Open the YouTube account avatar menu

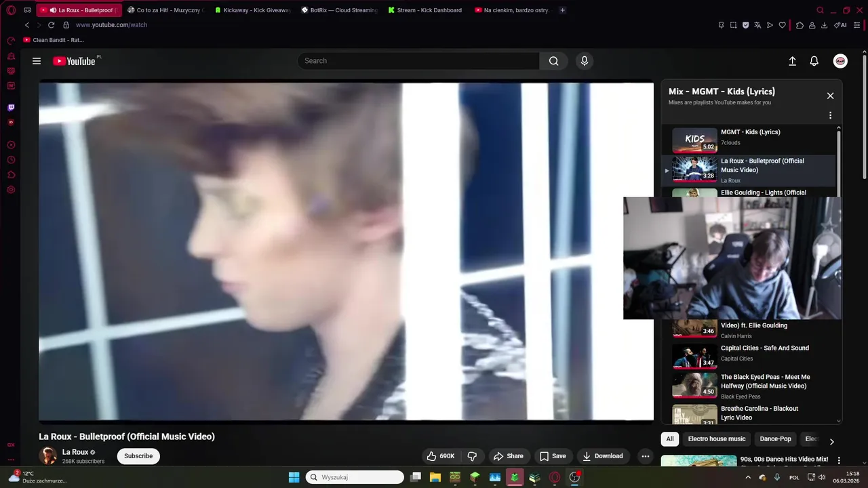point(840,61)
